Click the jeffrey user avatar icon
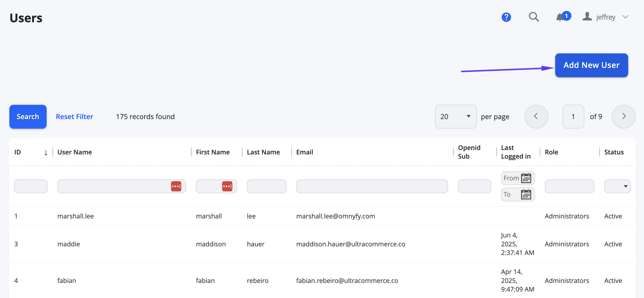644x298 pixels. 587,17
